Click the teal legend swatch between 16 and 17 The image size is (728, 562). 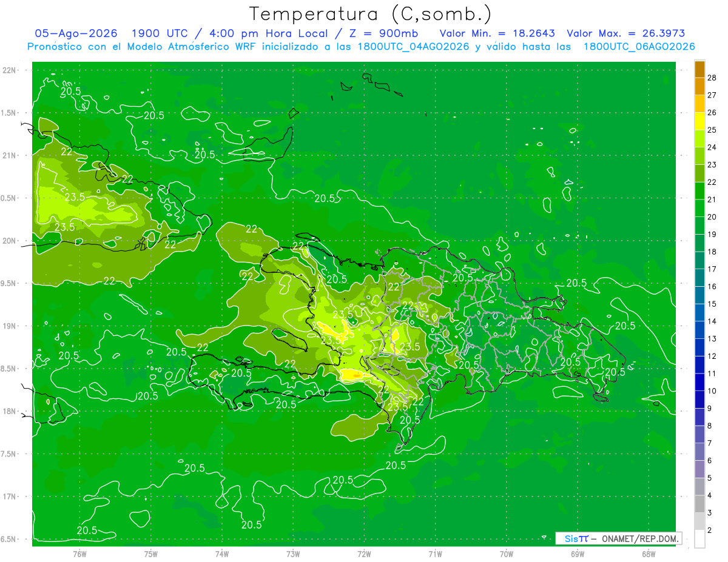pyautogui.click(x=699, y=278)
